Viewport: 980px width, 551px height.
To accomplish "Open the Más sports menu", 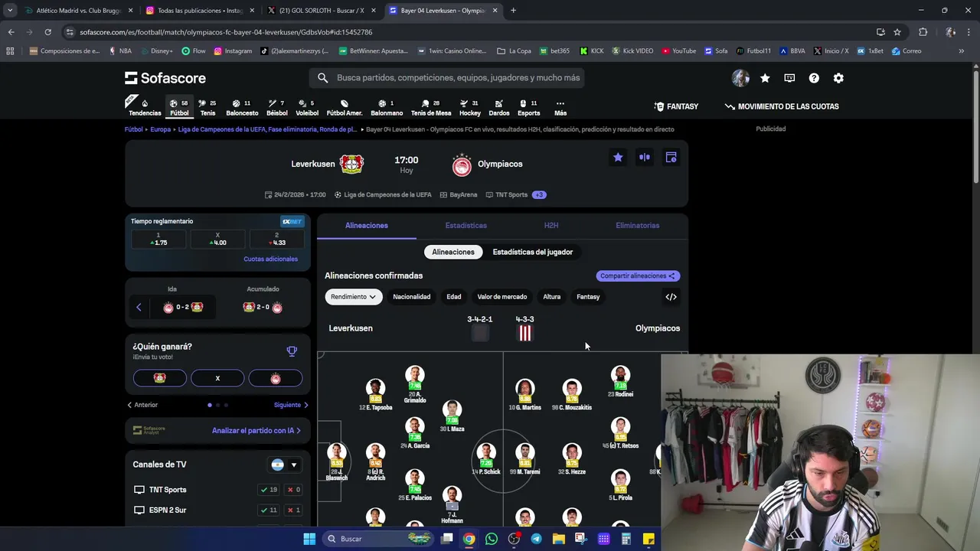I will point(560,107).
